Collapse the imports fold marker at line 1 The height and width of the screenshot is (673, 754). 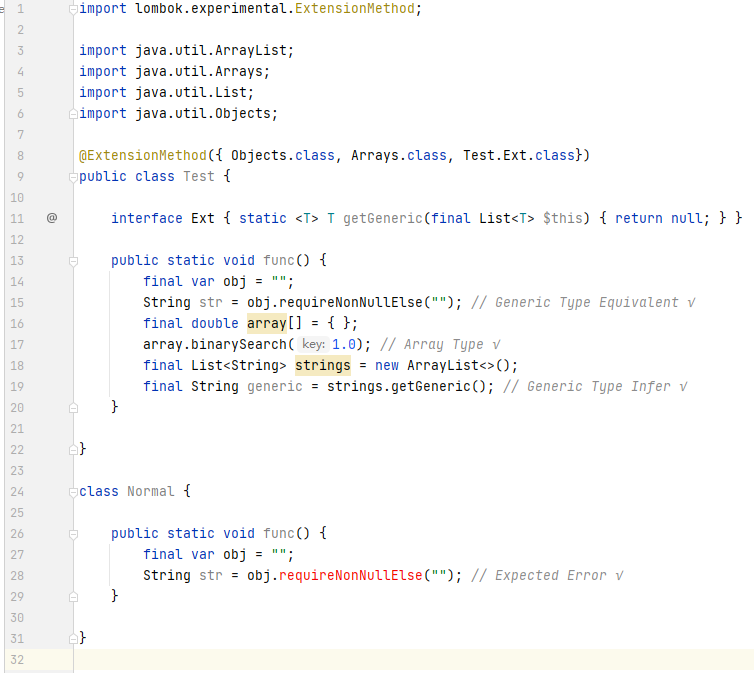click(73, 9)
